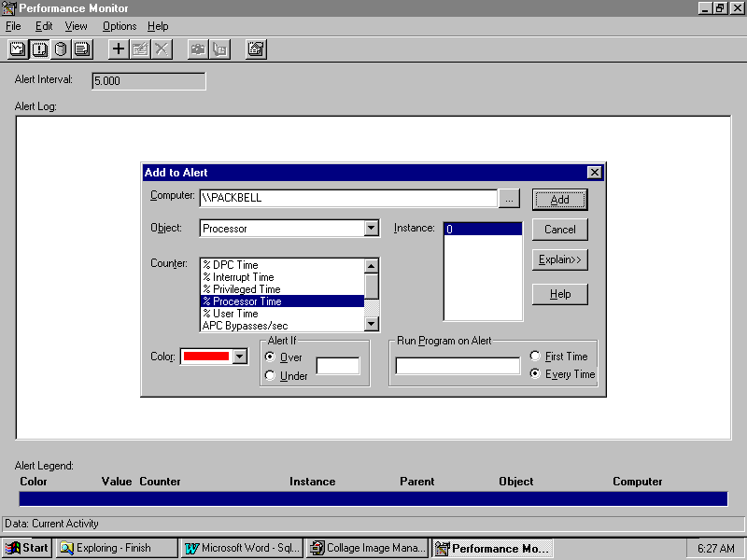Open the Options menu

(120, 26)
